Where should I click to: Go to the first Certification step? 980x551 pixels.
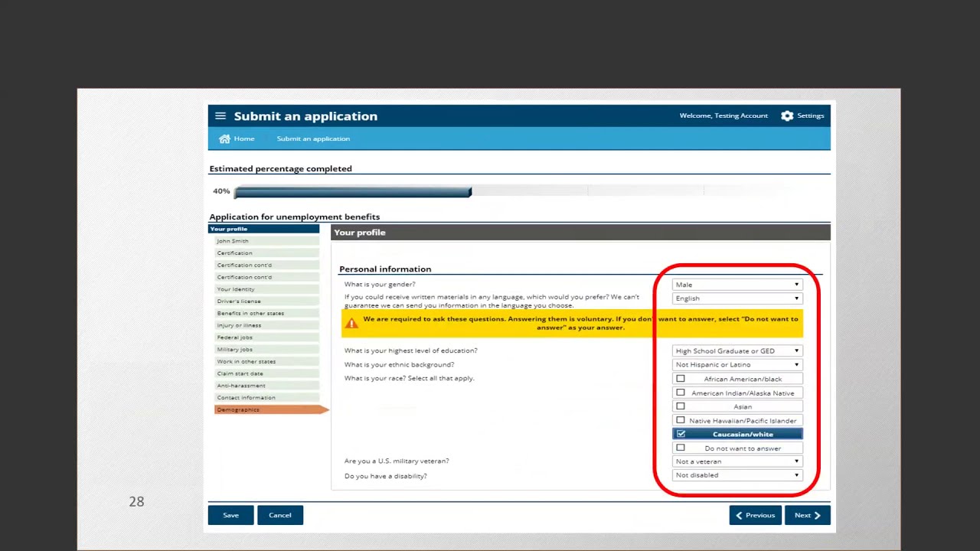tap(266, 253)
